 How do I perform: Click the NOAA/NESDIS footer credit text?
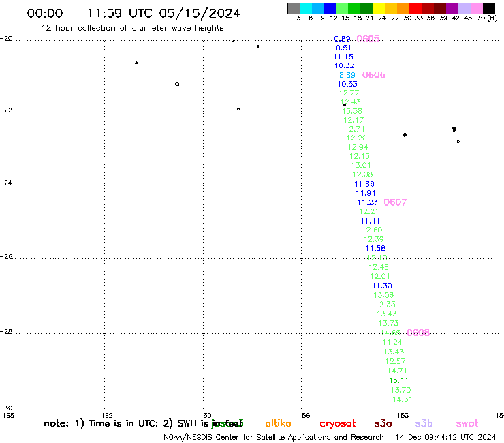click(x=274, y=438)
